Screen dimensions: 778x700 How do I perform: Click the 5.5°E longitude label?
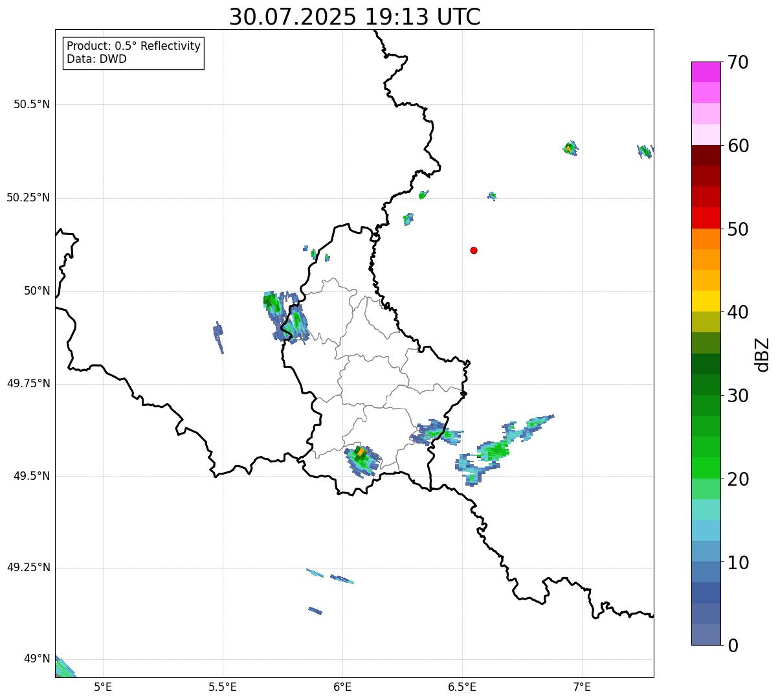click(223, 686)
